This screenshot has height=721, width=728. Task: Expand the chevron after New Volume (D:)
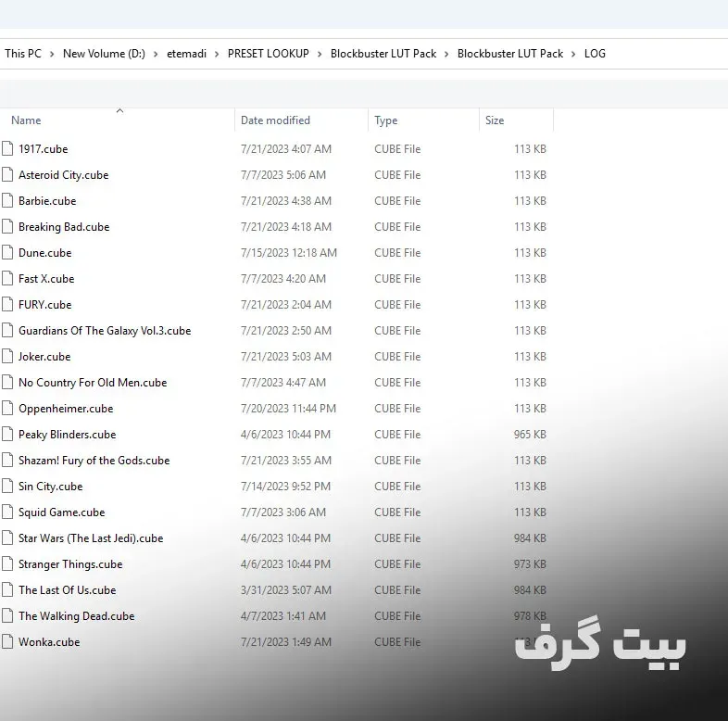pos(156,54)
